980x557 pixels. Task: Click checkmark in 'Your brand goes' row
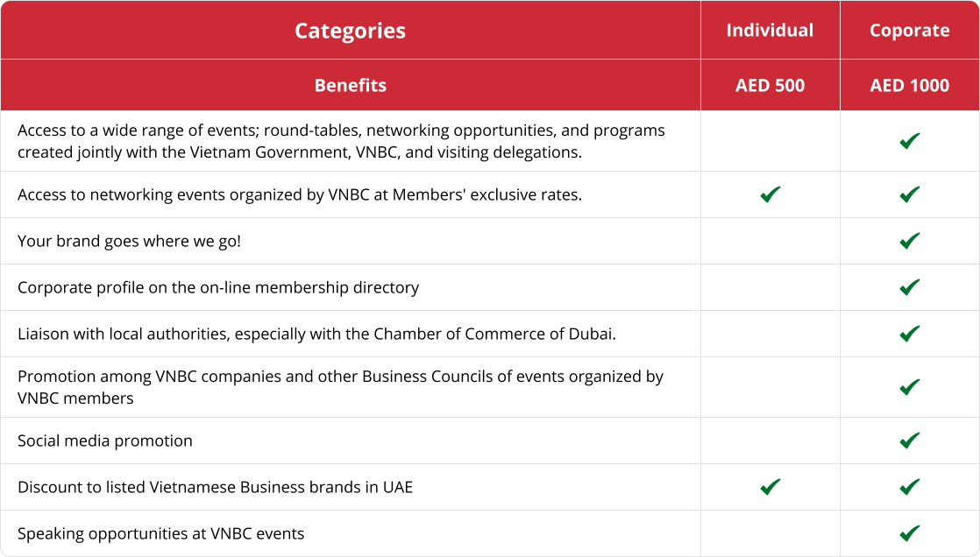coord(910,241)
